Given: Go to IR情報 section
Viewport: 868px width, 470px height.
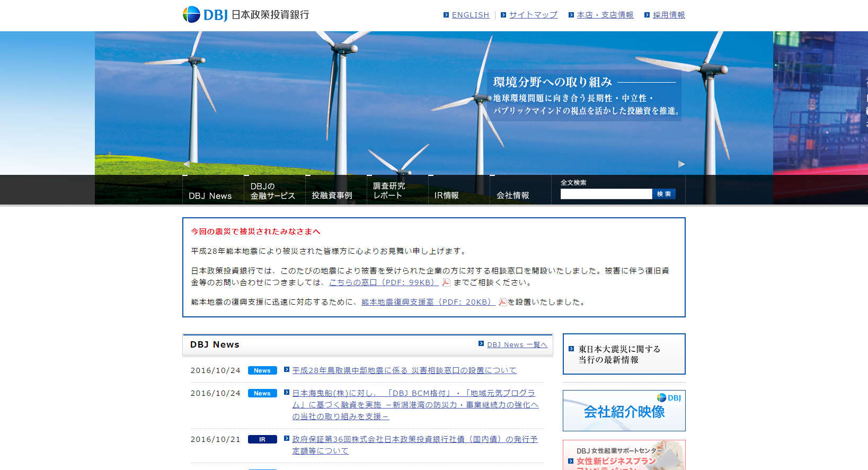Looking at the screenshot, I should pos(447,196).
